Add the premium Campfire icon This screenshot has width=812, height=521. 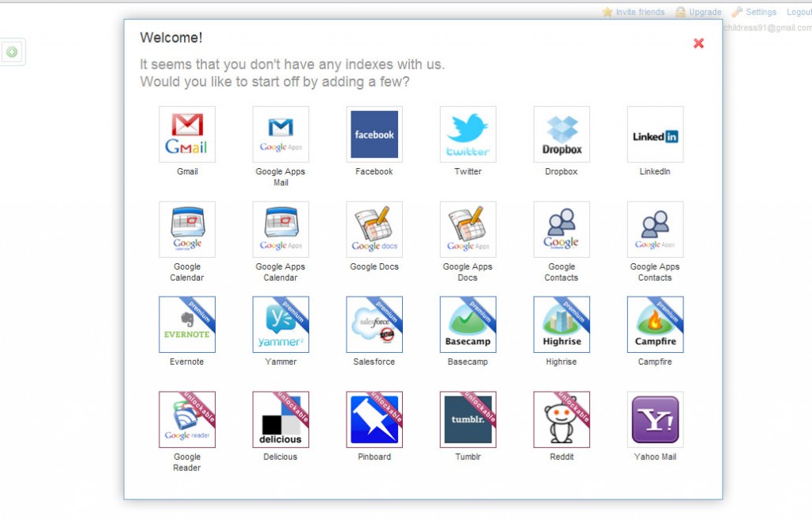655,324
